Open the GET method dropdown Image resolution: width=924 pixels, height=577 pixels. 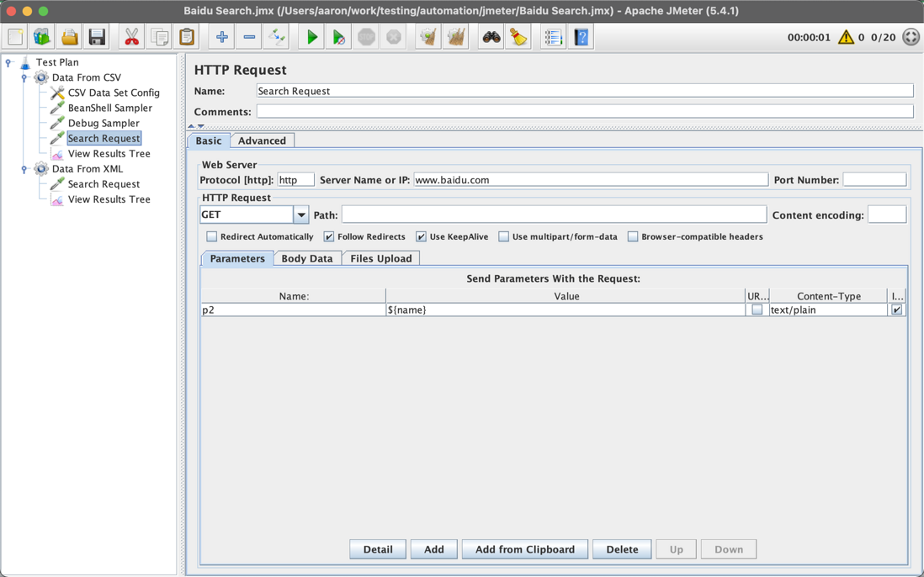point(301,215)
